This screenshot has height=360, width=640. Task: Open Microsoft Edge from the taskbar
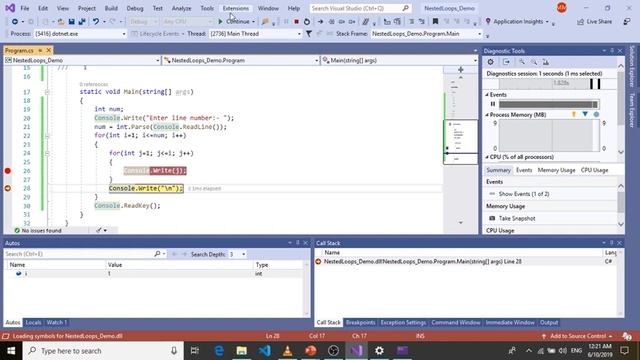219,351
